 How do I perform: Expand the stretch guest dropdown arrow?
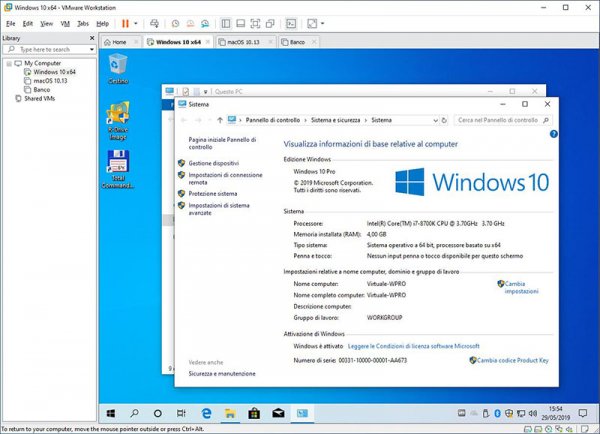tap(322, 24)
